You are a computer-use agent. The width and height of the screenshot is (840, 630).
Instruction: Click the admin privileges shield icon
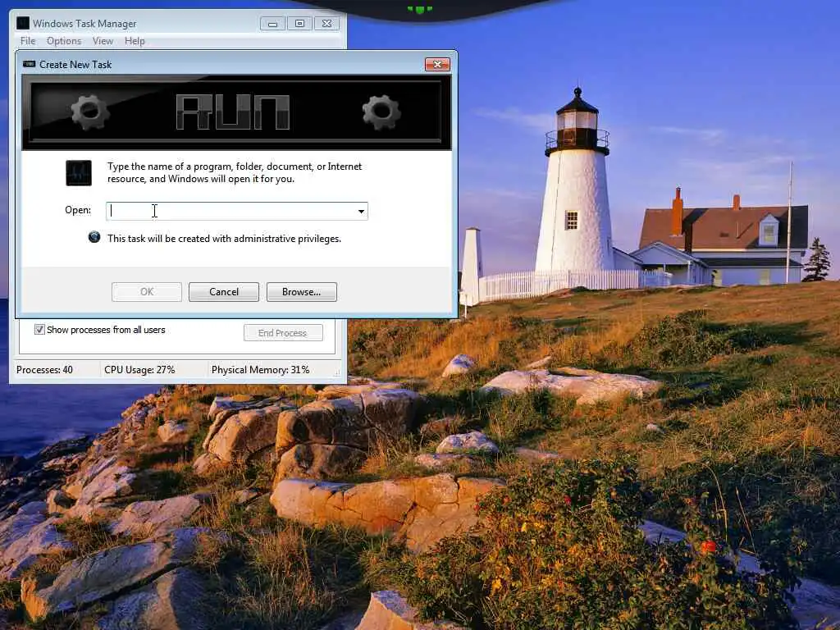94,237
